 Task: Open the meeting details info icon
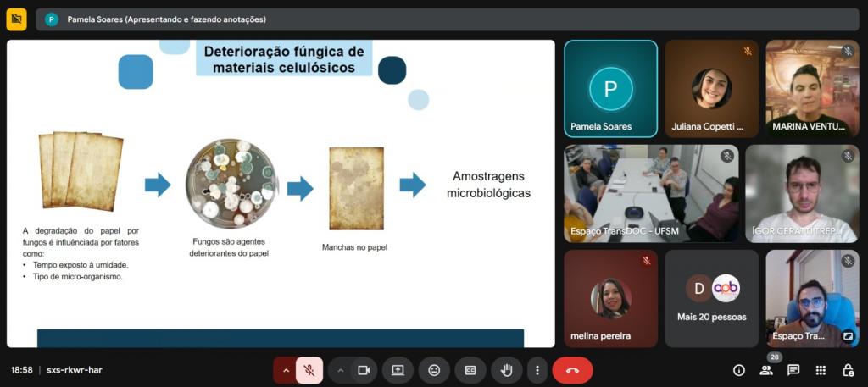pyautogui.click(x=739, y=370)
